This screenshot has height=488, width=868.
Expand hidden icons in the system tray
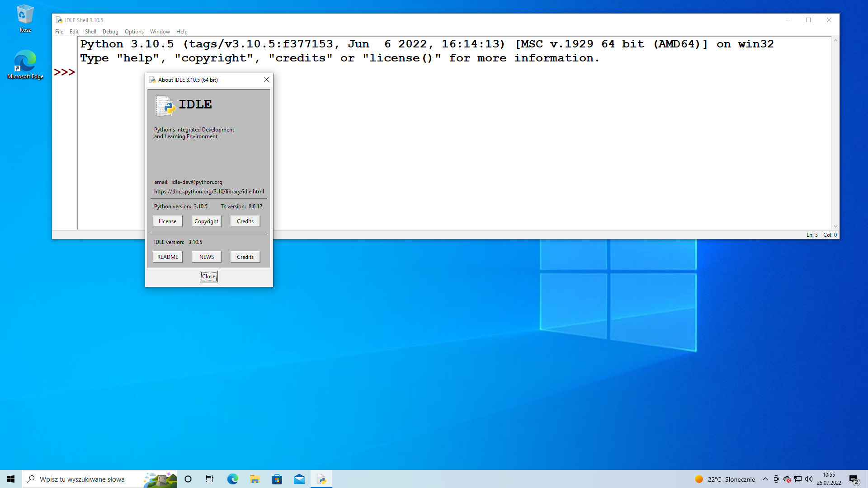[765, 479]
